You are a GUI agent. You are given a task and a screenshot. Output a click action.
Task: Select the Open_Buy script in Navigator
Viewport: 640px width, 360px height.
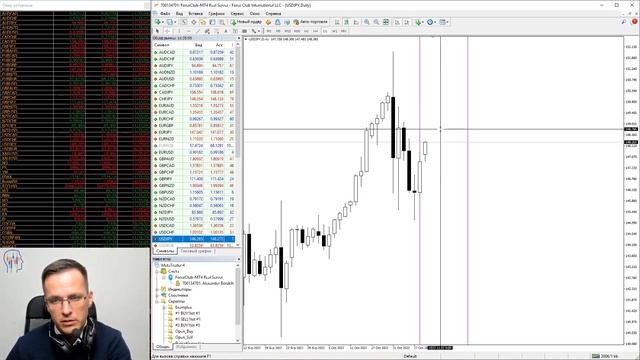pyautogui.click(x=184, y=331)
